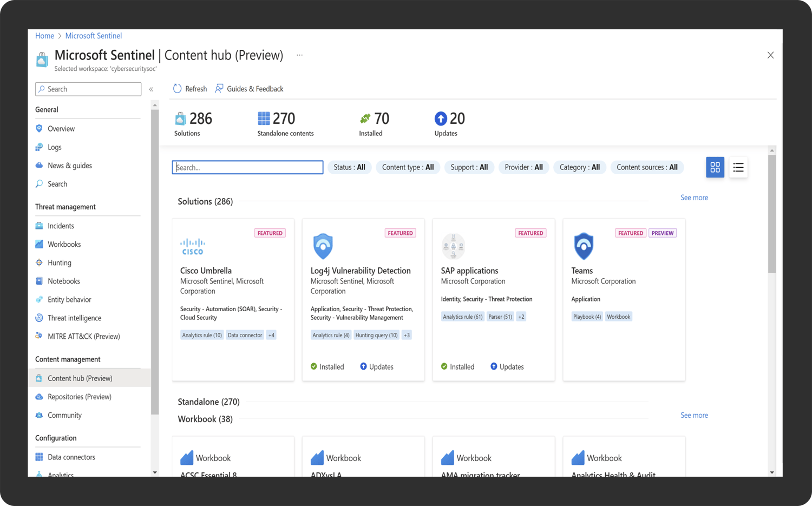This screenshot has width=812, height=506.
Task: Open the Community page
Action: pyautogui.click(x=65, y=415)
